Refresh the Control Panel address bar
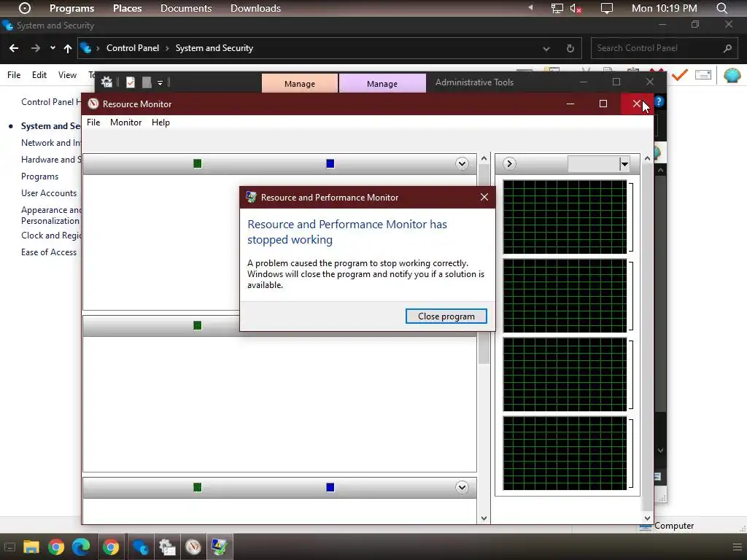The width and height of the screenshot is (747, 560). [570, 48]
